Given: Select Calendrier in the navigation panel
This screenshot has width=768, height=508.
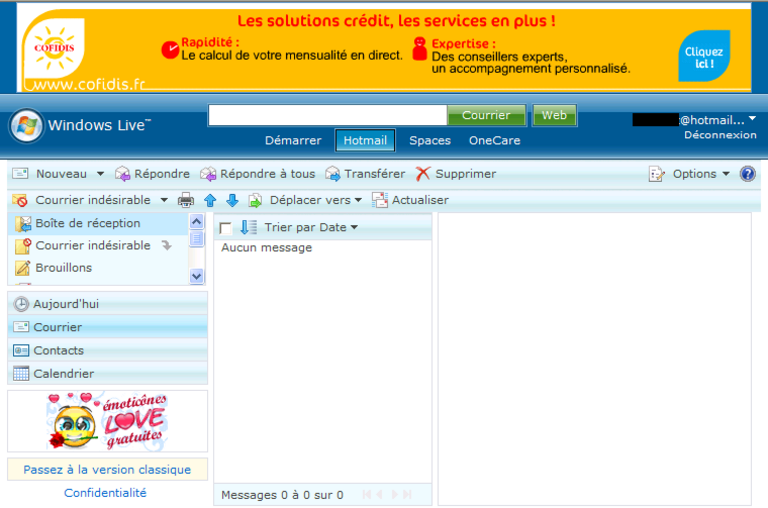Looking at the screenshot, I should click(x=107, y=373).
